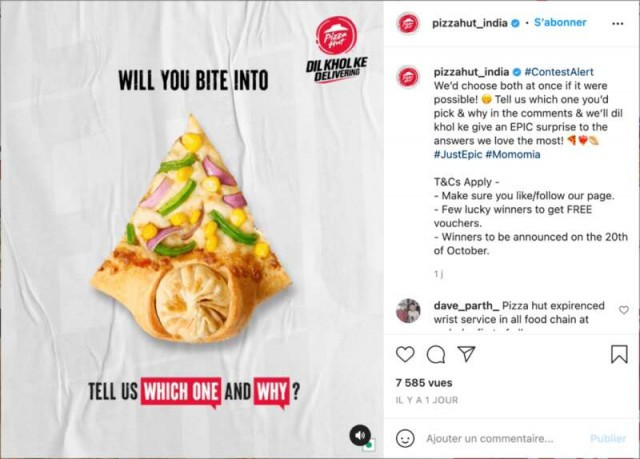
Task: Open the three-dot more options menu
Action: [x=618, y=24]
